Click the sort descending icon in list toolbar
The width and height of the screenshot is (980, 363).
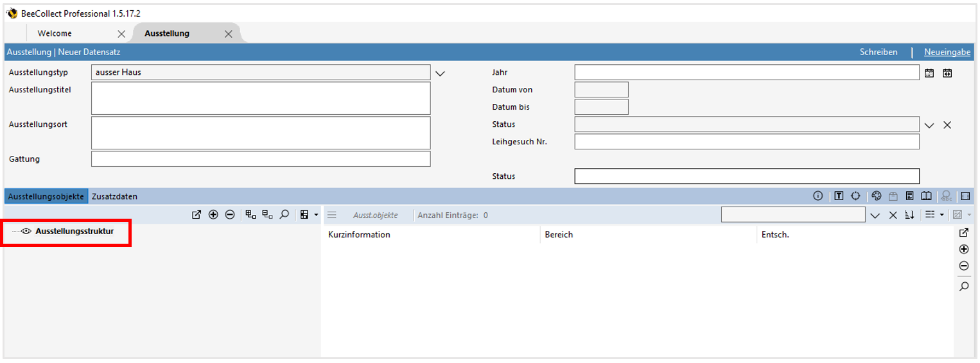pyautogui.click(x=909, y=215)
